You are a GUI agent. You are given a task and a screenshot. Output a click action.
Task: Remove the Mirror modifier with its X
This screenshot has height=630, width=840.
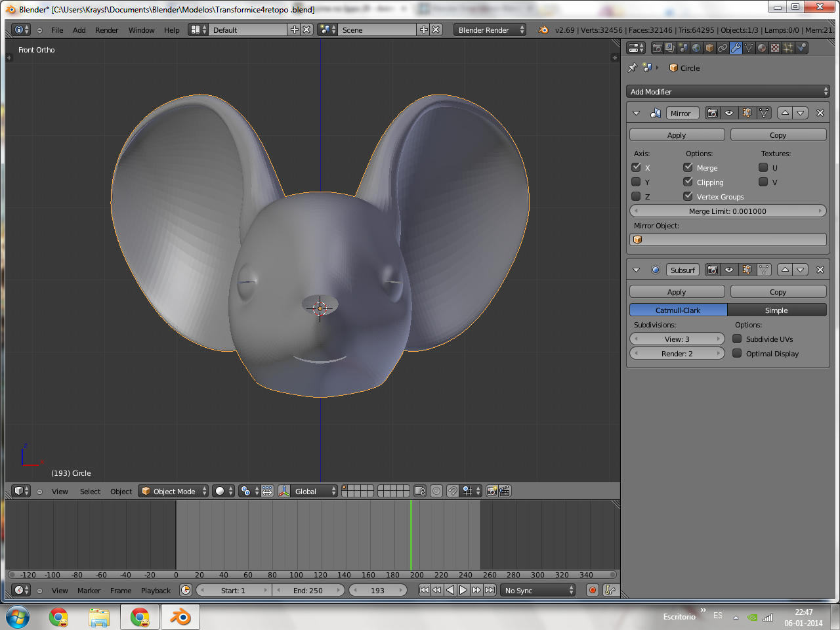(x=820, y=113)
